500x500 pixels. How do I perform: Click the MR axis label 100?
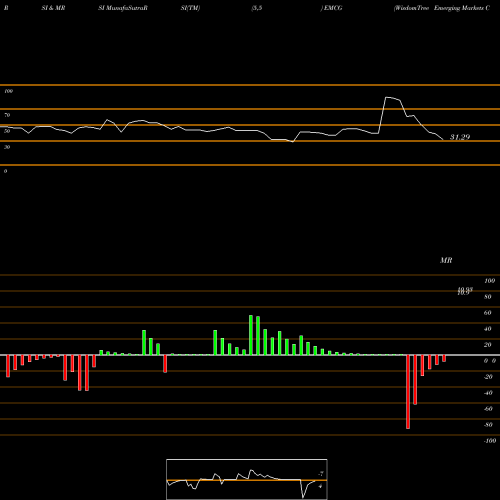tap(489, 281)
